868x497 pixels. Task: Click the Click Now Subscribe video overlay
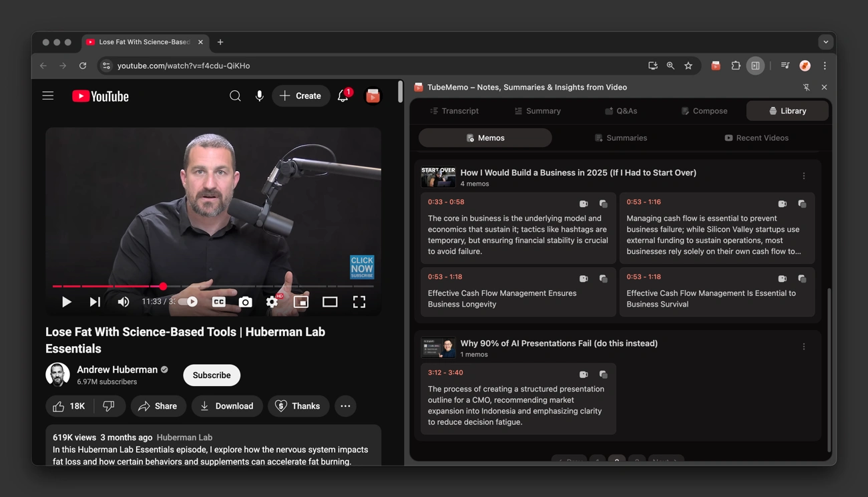tap(362, 267)
